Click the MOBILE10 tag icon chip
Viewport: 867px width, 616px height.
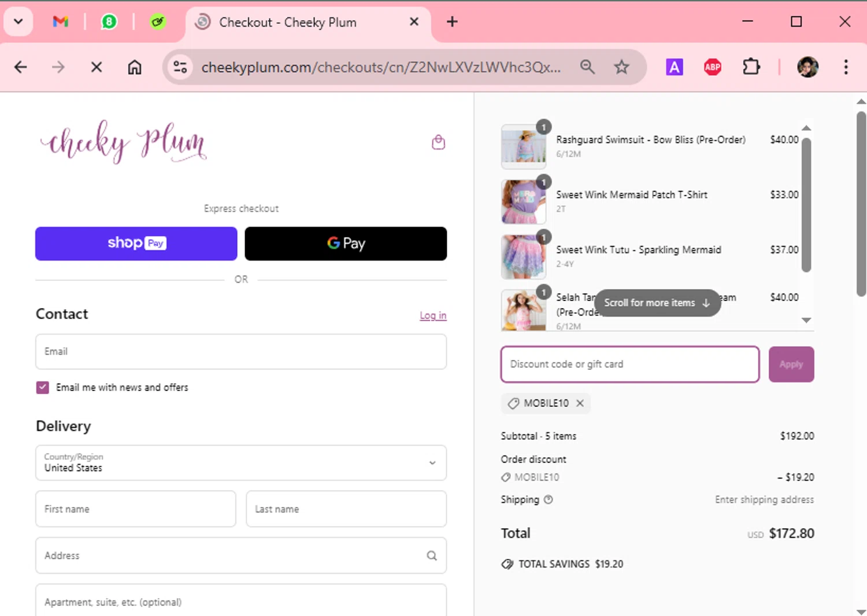point(513,403)
